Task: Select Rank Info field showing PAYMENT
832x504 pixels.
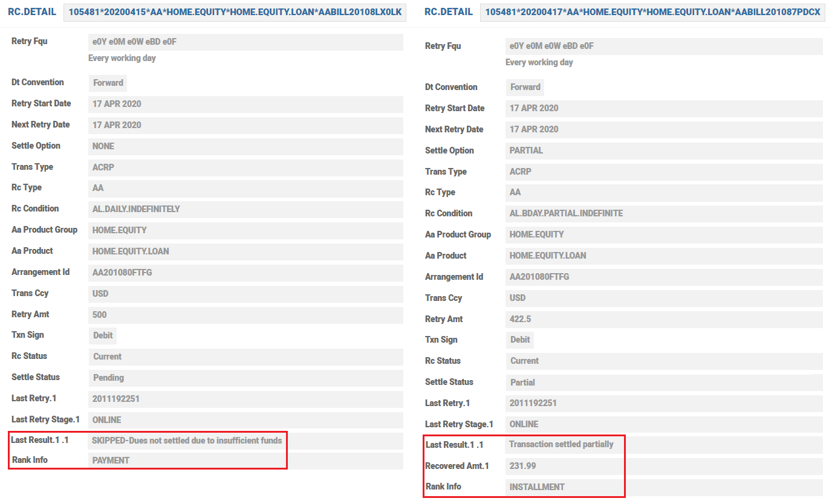Action: 245,460
